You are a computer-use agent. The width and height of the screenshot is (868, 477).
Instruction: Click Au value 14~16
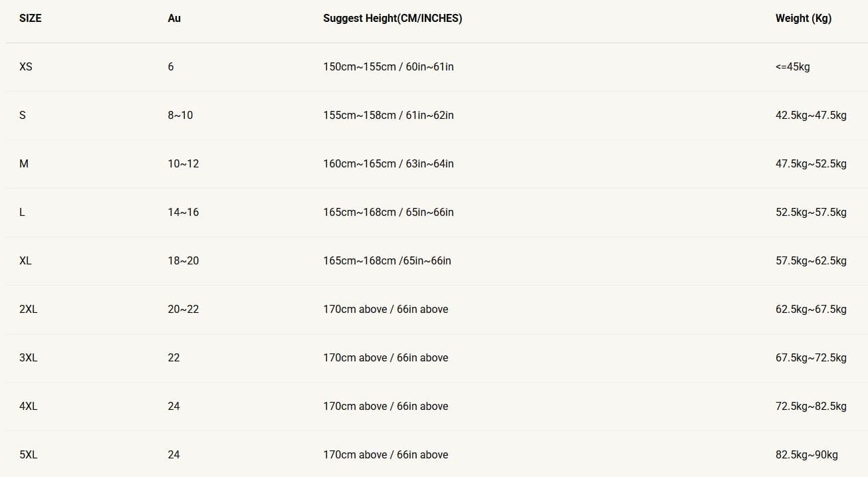point(183,212)
